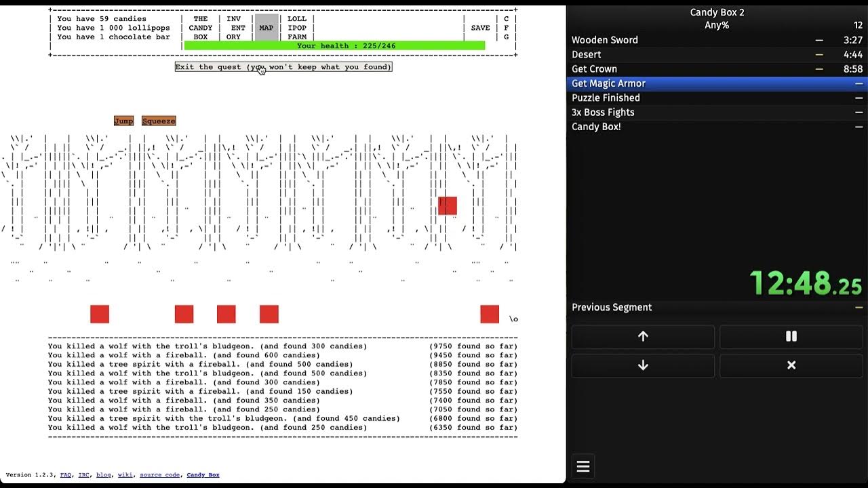
Task: Open the INVENTORY tab
Action: [x=234, y=28]
